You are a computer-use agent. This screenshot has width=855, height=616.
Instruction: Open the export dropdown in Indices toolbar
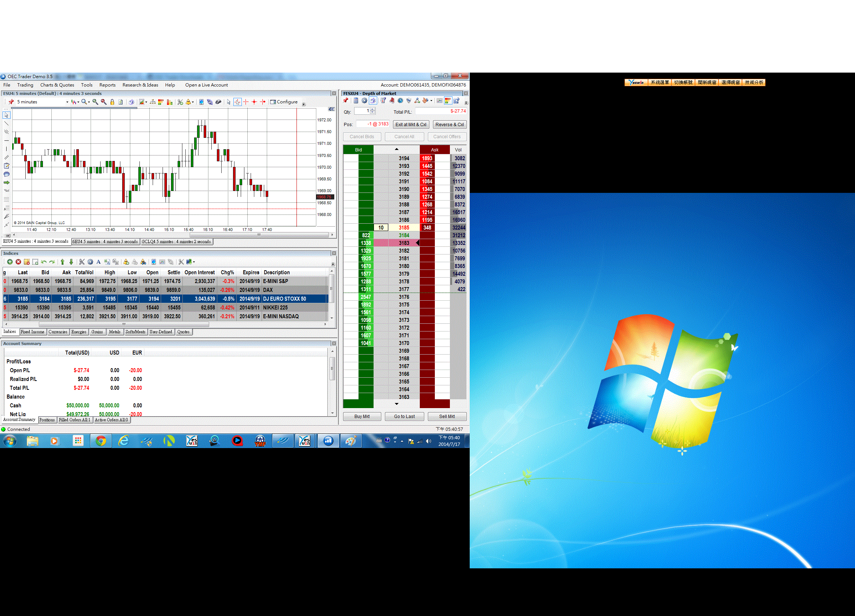coord(194,262)
